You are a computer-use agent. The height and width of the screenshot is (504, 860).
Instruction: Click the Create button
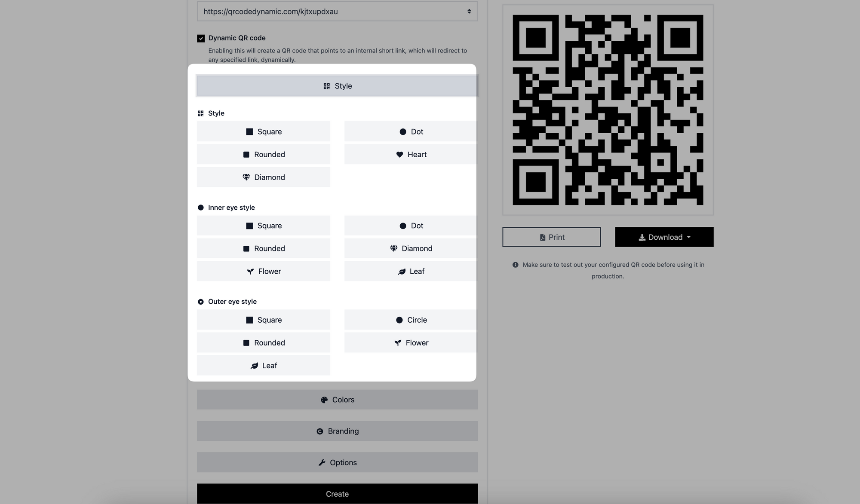point(337,493)
